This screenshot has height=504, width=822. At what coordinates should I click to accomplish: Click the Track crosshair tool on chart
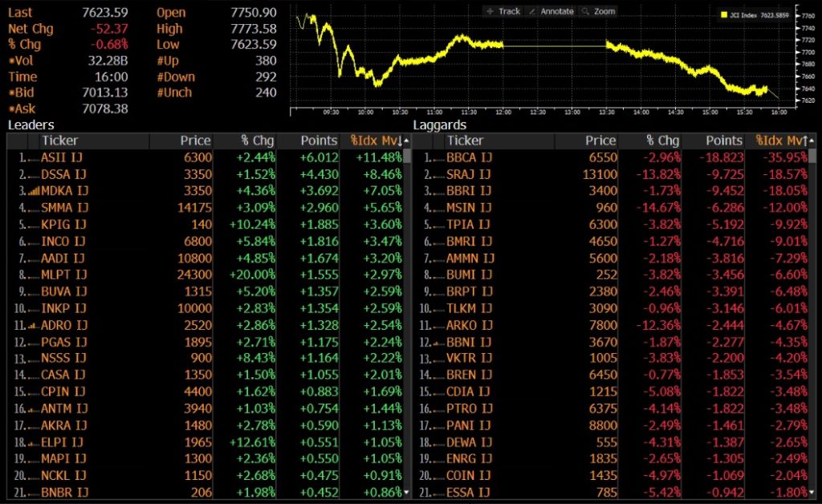(503, 11)
